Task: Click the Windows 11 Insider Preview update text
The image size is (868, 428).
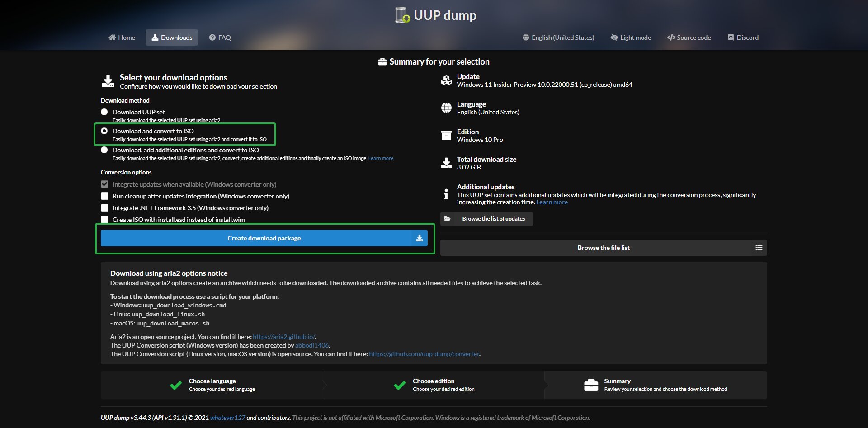Action: 545,85
